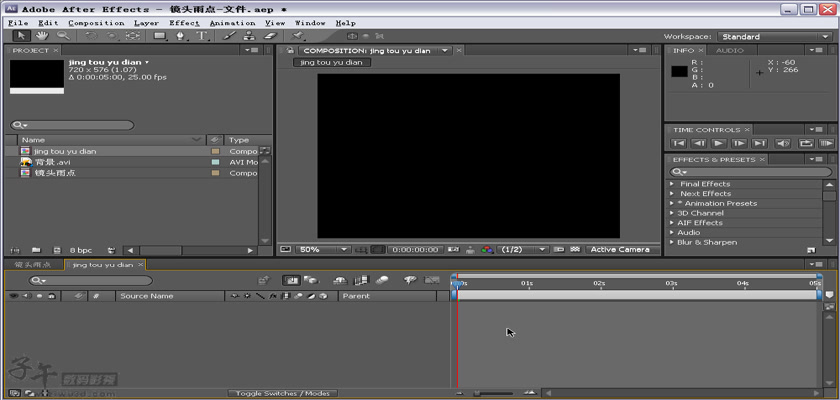Click the INFO panel color swatch
The width and height of the screenshot is (840, 400).
click(x=680, y=71)
